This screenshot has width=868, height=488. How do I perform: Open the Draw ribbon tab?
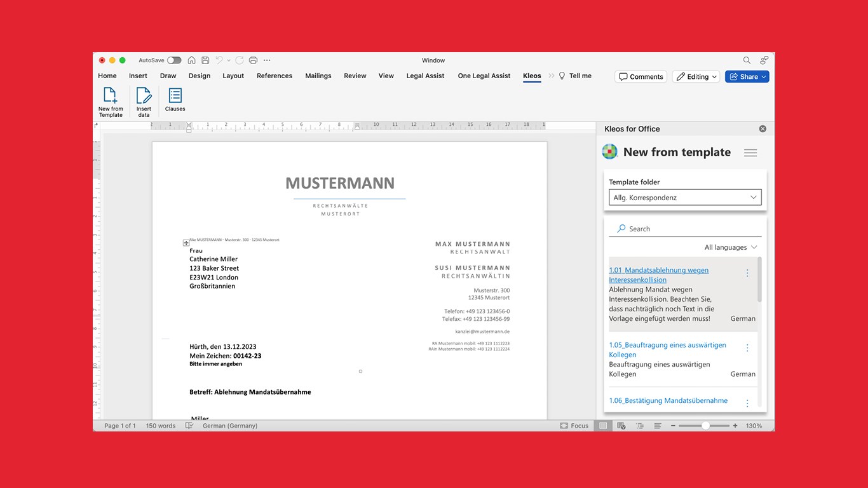click(x=168, y=76)
